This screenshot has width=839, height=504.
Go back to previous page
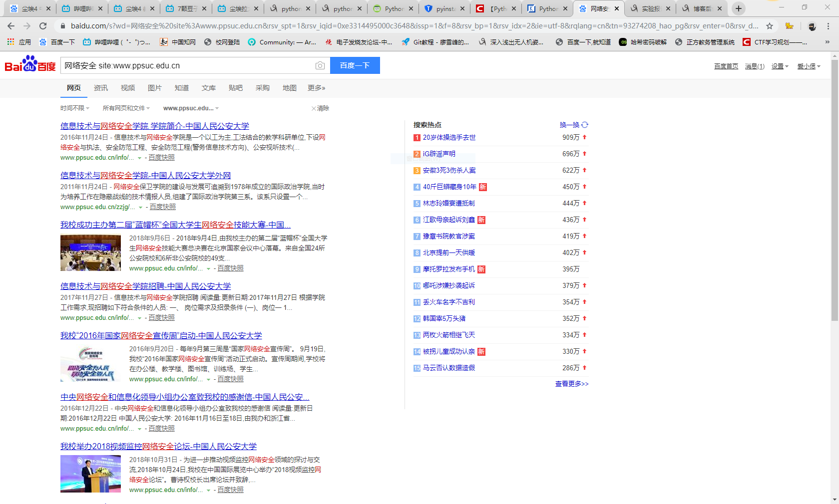pos(11,26)
